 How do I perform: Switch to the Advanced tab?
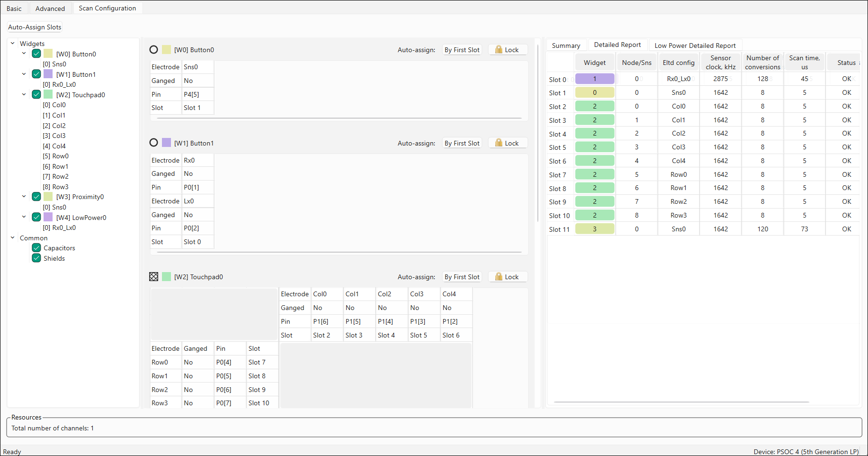50,9
